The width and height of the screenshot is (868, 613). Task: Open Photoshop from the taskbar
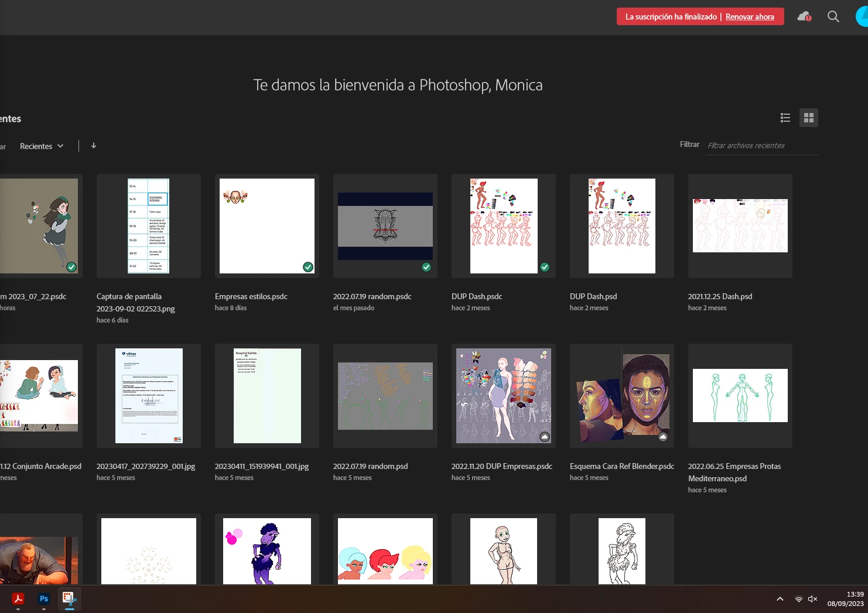[44, 599]
